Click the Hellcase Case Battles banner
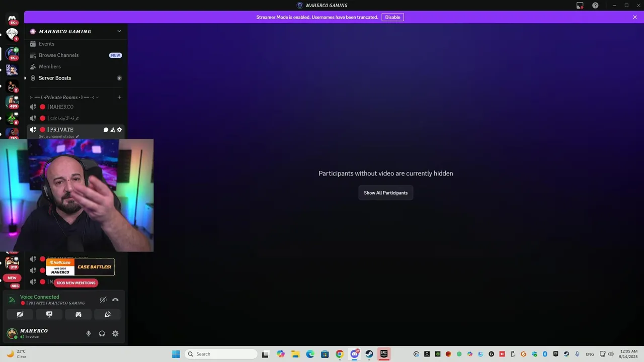Image resolution: width=644 pixels, height=362 pixels. click(x=80, y=267)
